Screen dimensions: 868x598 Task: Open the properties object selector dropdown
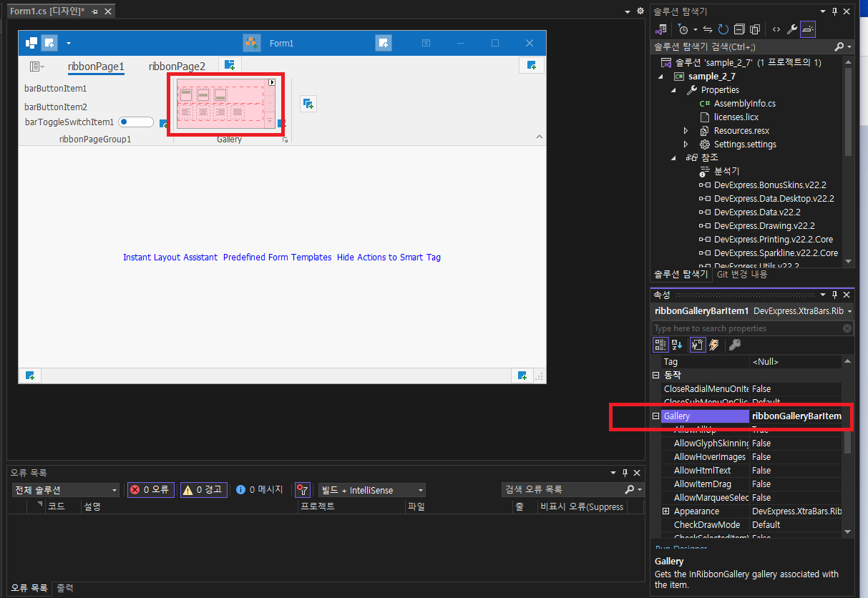tap(849, 311)
